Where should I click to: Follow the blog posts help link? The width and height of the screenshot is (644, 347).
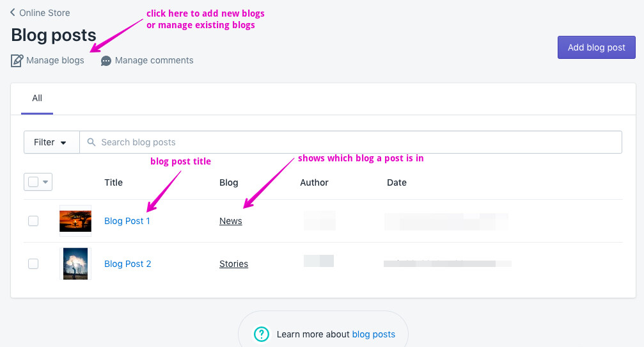[373, 334]
